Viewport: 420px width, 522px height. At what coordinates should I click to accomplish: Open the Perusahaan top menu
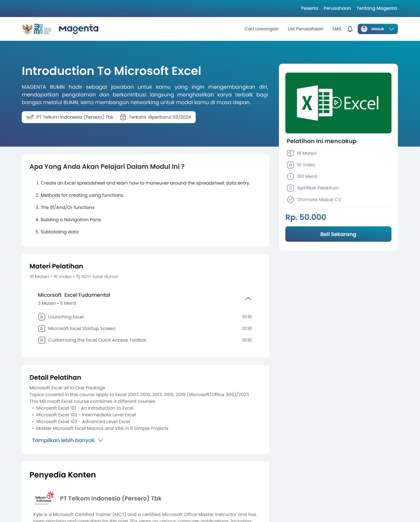coord(337,8)
